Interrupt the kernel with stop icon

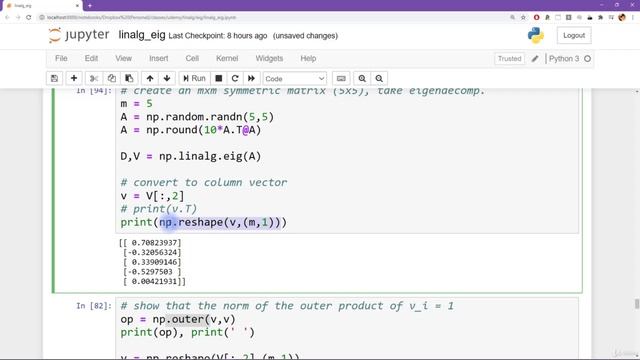pyautogui.click(x=219, y=78)
